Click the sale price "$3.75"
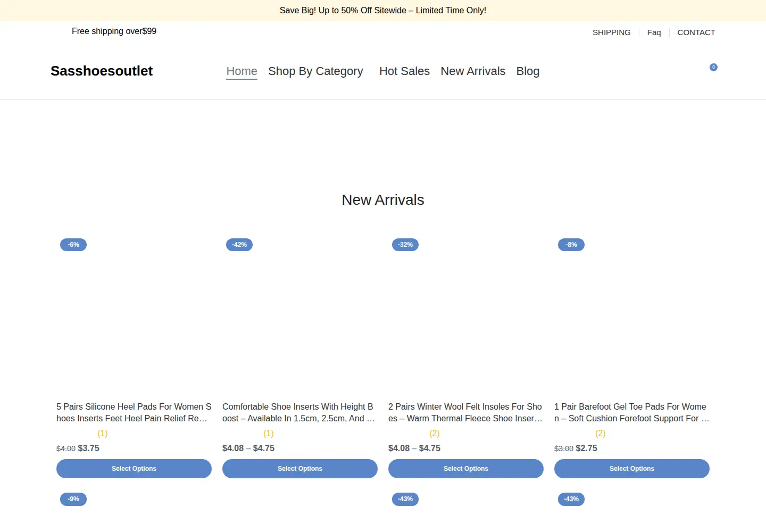Screen dimensions: 766x532 [x=89, y=448]
